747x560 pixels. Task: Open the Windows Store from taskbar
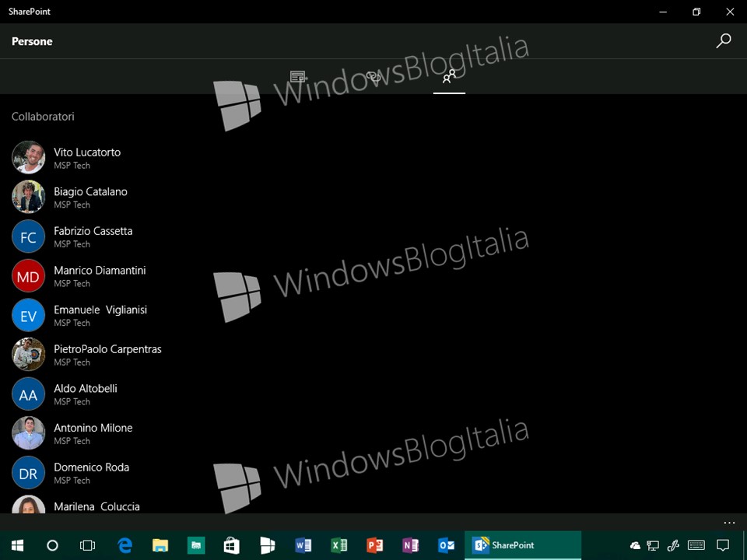pyautogui.click(x=232, y=545)
